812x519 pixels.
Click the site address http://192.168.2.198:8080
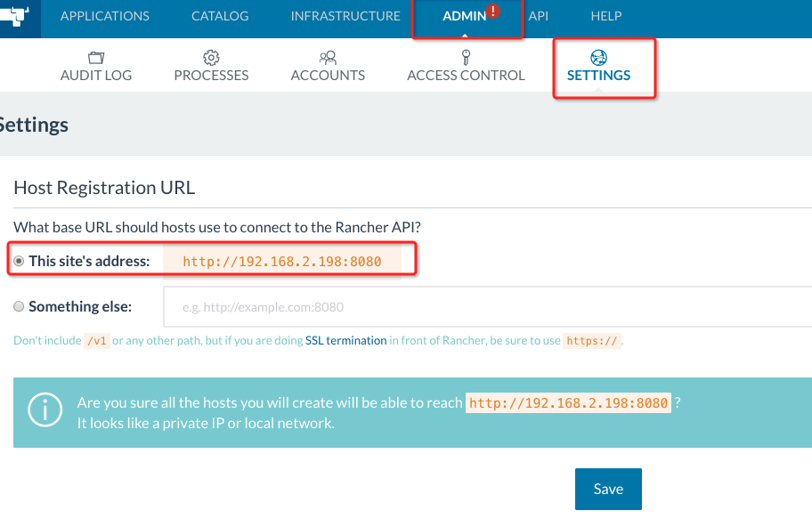[x=282, y=262]
